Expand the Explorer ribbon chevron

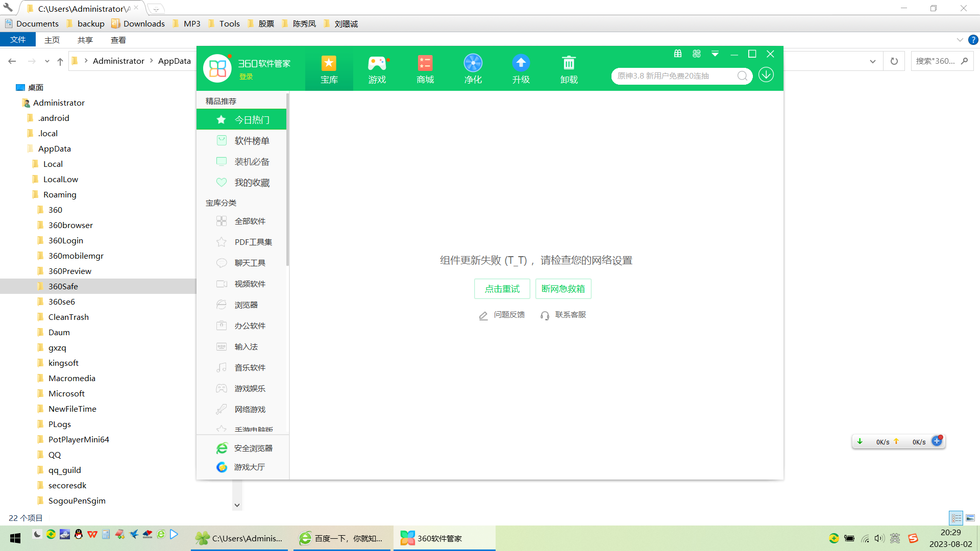point(960,40)
